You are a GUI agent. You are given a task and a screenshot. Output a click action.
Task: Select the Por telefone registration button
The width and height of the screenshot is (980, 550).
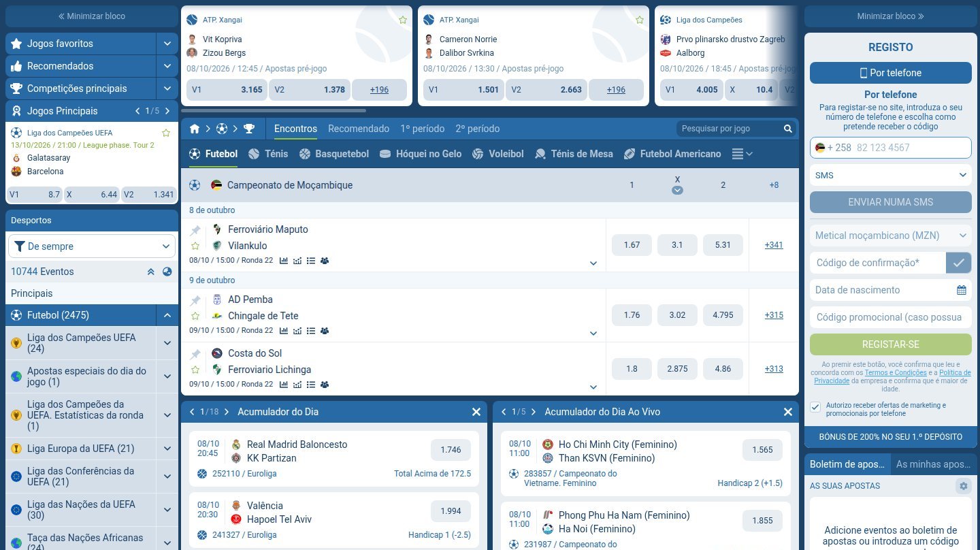pos(891,73)
